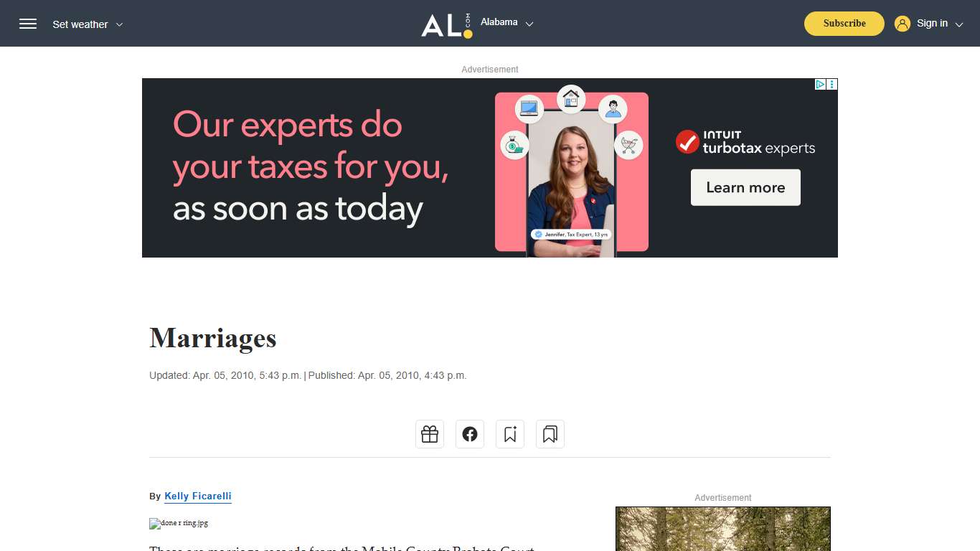980x551 pixels.
Task: Click Sign in
Action: (932, 23)
